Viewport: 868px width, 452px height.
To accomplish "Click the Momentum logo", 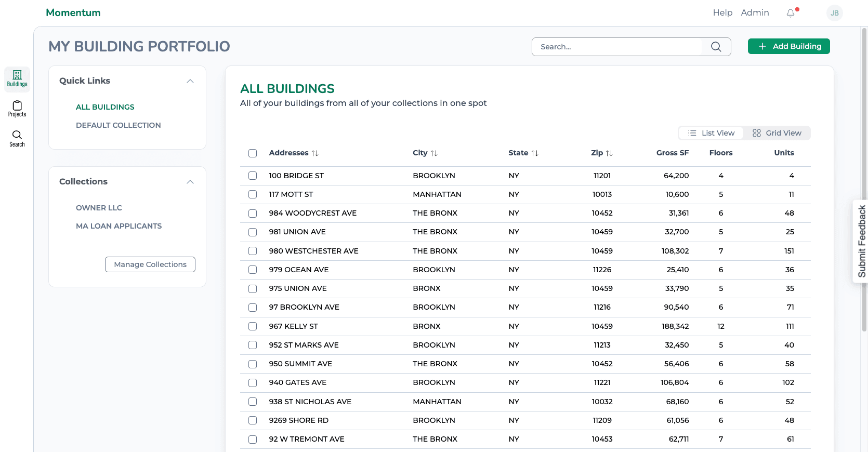I will [x=73, y=12].
